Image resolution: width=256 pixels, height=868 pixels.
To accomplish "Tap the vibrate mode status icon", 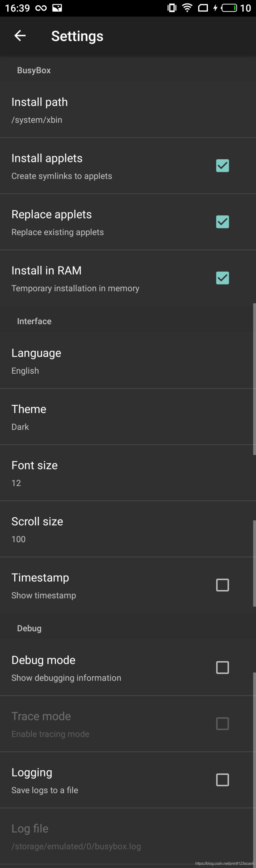I will point(172,8).
